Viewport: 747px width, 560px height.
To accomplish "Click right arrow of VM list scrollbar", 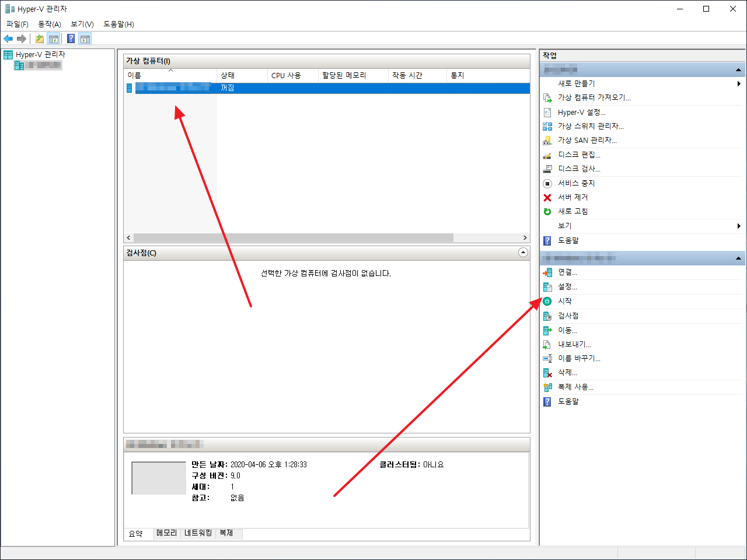I will (x=525, y=238).
